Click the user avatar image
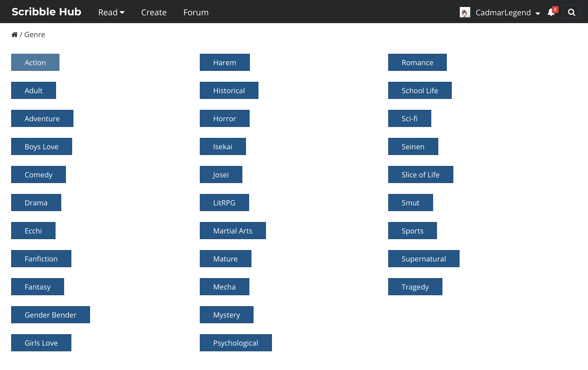Screen dimensions: 588x370 [x=465, y=12]
